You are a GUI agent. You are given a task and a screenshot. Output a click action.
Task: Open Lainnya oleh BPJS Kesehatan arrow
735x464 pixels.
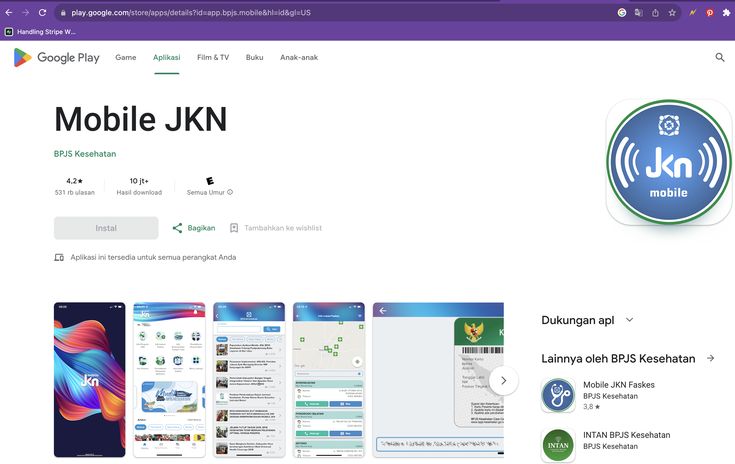tap(711, 359)
